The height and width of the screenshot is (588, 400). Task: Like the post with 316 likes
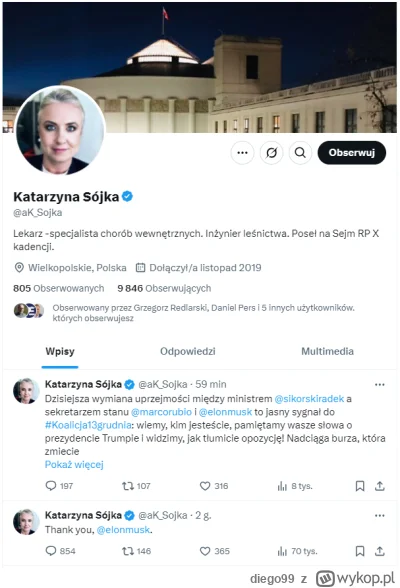point(205,486)
